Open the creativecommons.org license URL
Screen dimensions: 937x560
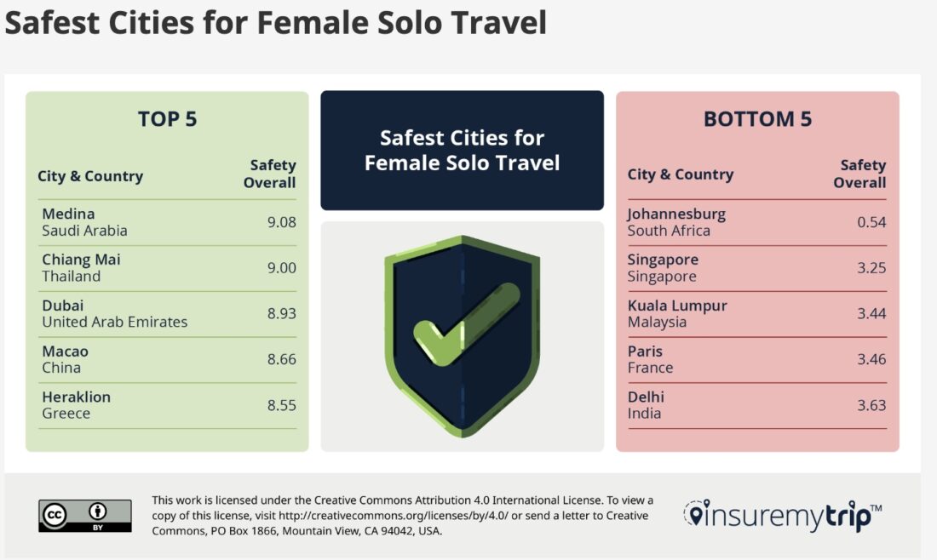(394, 516)
